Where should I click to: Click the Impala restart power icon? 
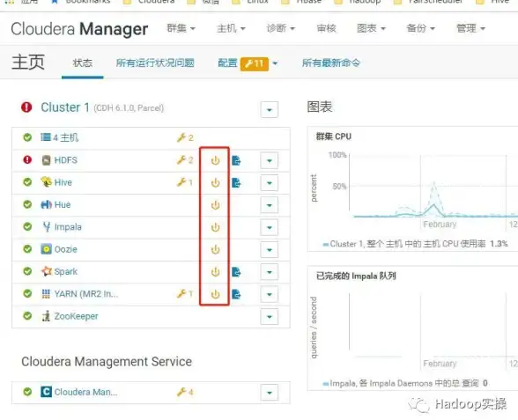tap(215, 227)
